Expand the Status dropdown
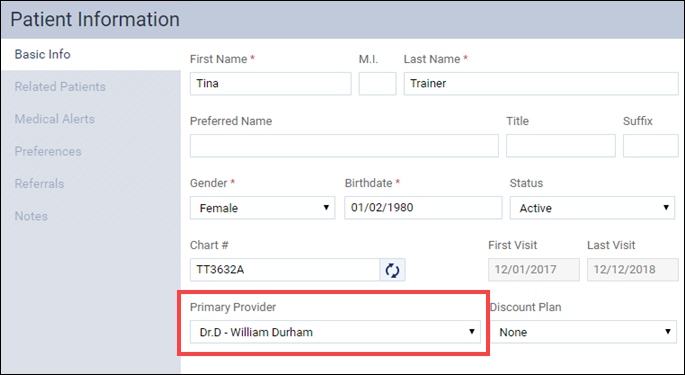This screenshot has width=685, height=375. [592, 208]
